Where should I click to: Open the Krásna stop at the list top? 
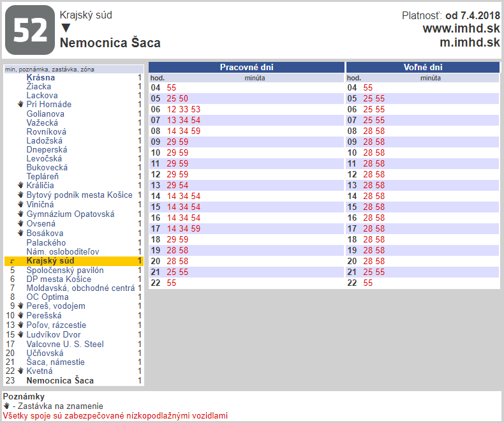[40, 77]
